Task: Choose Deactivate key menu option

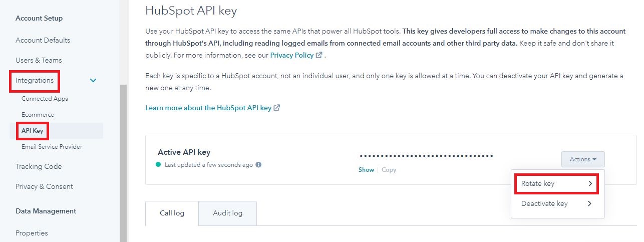Action: tap(558, 204)
